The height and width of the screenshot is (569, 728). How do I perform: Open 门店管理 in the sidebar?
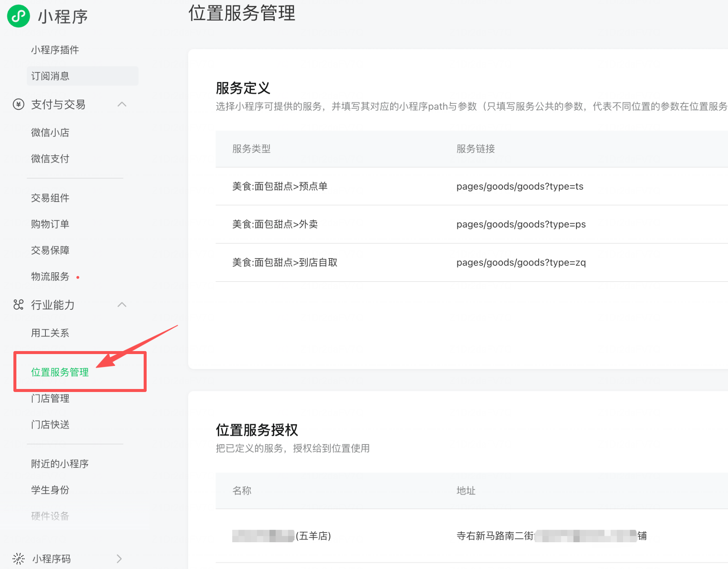[x=50, y=398]
